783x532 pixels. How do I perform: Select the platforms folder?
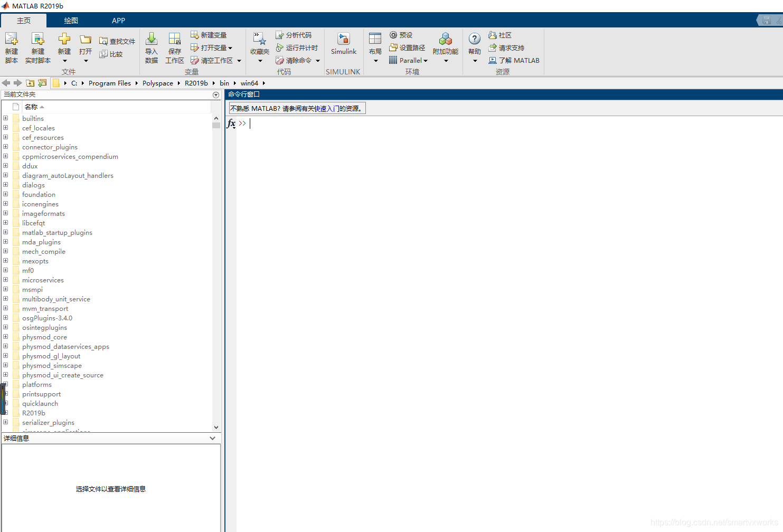point(37,385)
